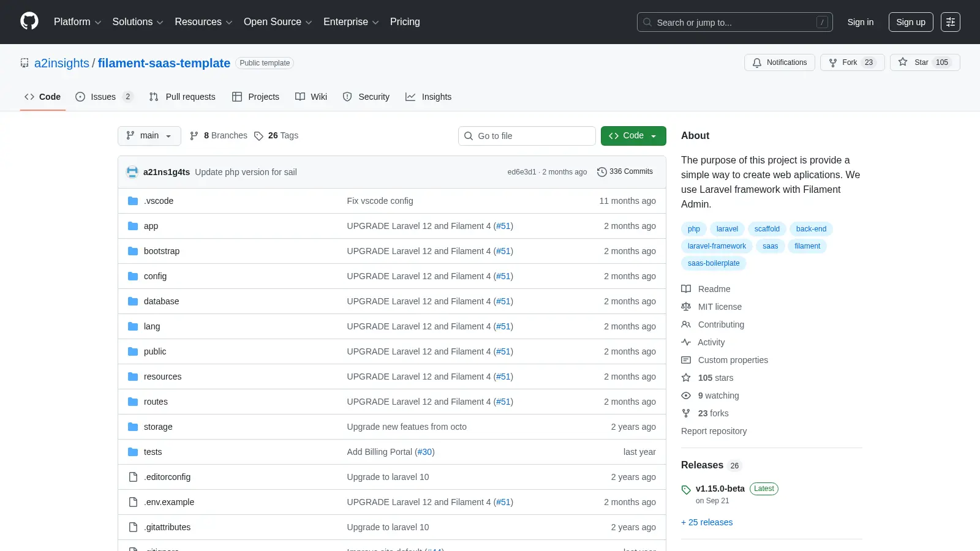The width and height of the screenshot is (980, 551).
Task: Open the a2insights owner link
Action: click(x=62, y=63)
